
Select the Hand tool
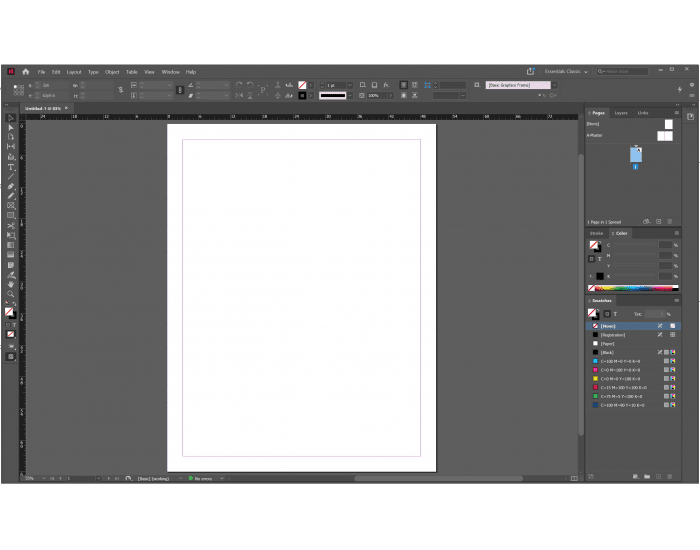(x=11, y=284)
